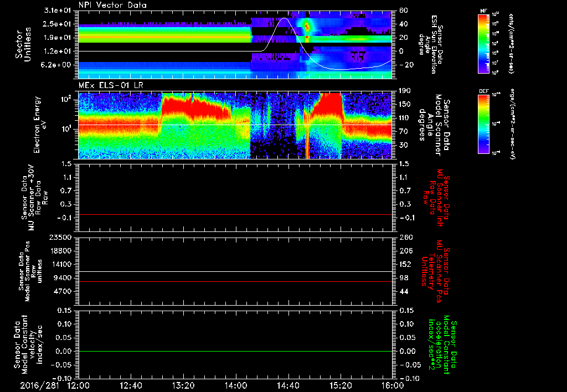Click the cnts/(cm**2-sr-sec) units label
The width and height of the screenshot is (567, 392).
click(x=511, y=43)
